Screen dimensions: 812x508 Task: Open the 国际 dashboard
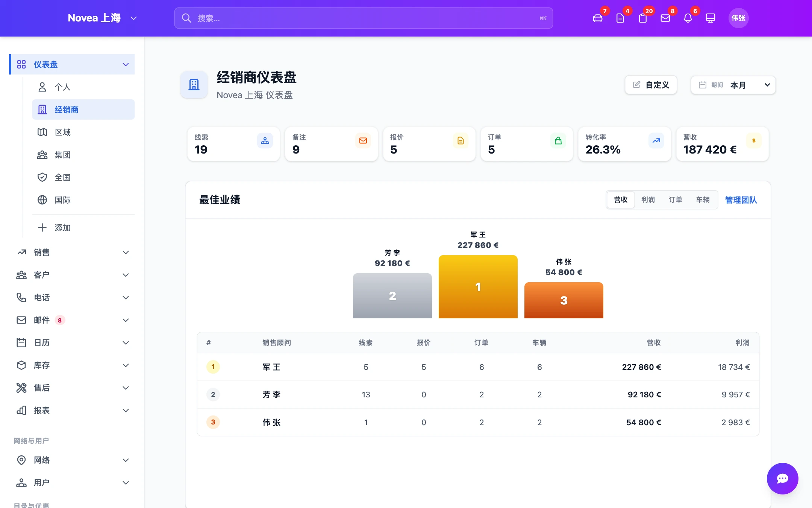(83, 200)
